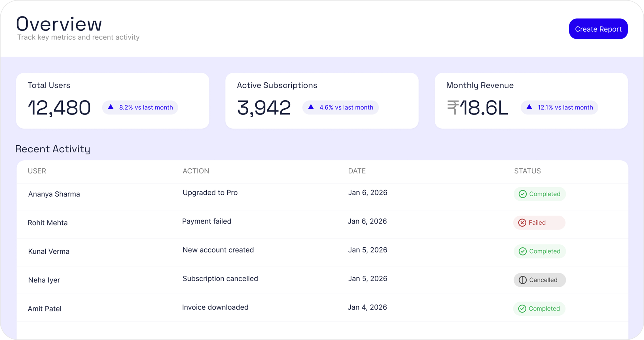Toggle Kunal Verma's Completed status pill

539,251
